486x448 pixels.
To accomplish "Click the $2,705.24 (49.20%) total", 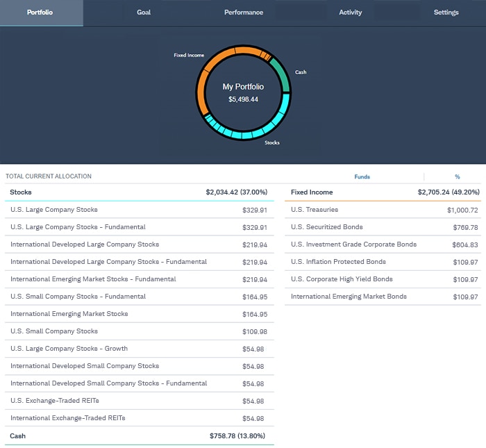I will (x=449, y=192).
